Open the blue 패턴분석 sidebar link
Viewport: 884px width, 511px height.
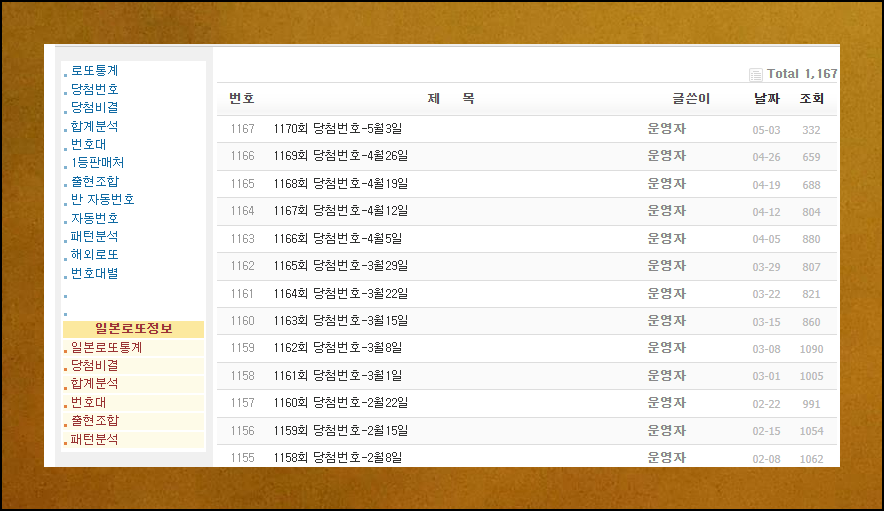tap(94, 236)
